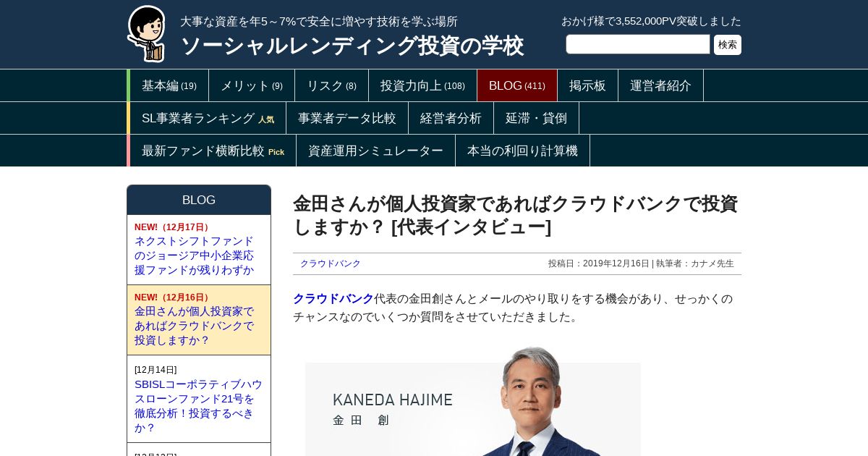The height and width of the screenshot is (456, 868).
Task: Open 事業者データ比較 menu item
Action: click(347, 118)
